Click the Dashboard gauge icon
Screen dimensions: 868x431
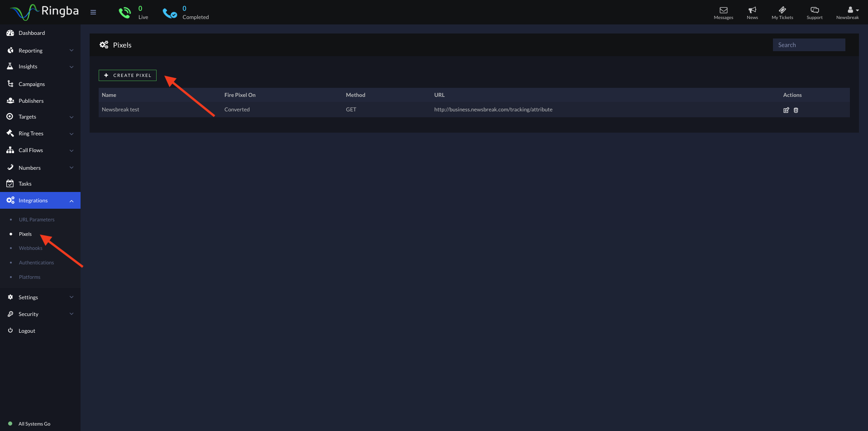click(10, 33)
